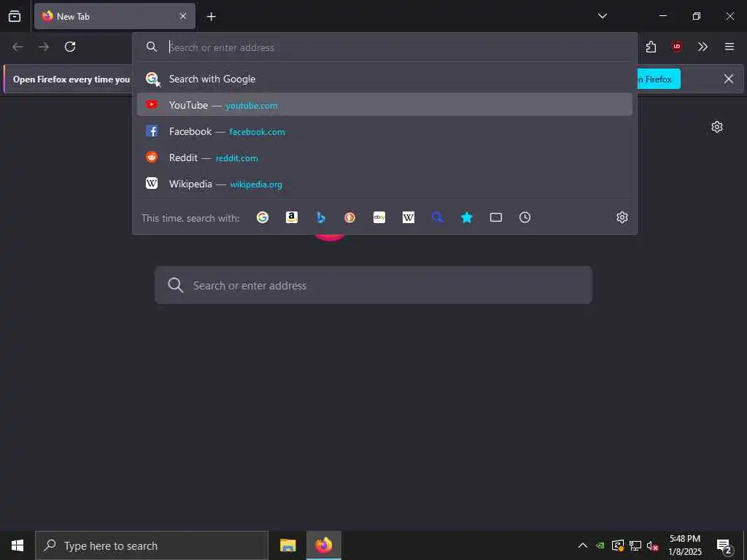Search this time with eBay
The image size is (747, 560).
pyautogui.click(x=379, y=217)
